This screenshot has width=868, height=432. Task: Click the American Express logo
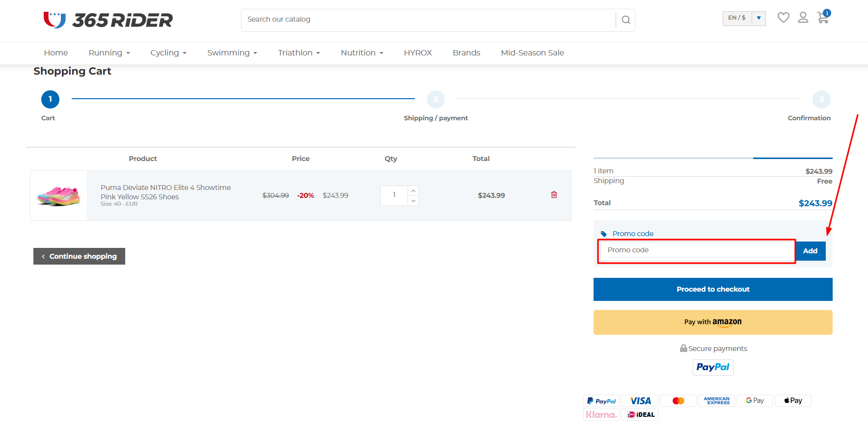pos(717,401)
